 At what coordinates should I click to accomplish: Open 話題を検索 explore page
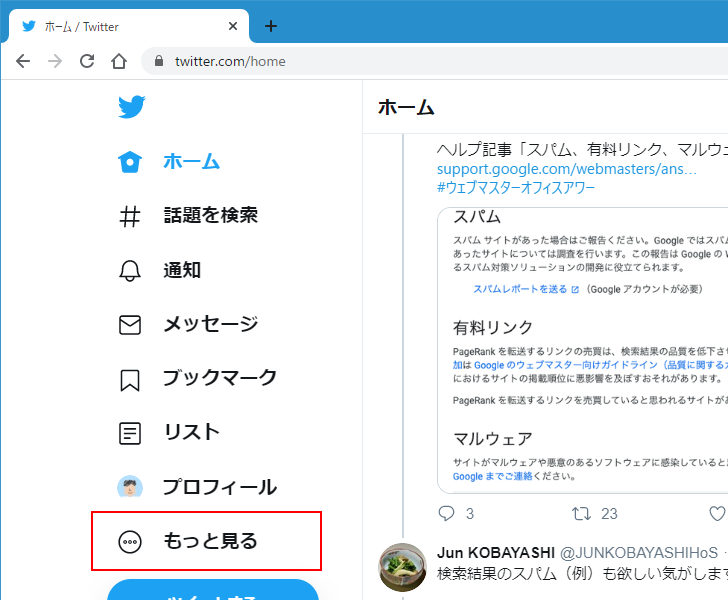click(x=188, y=215)
